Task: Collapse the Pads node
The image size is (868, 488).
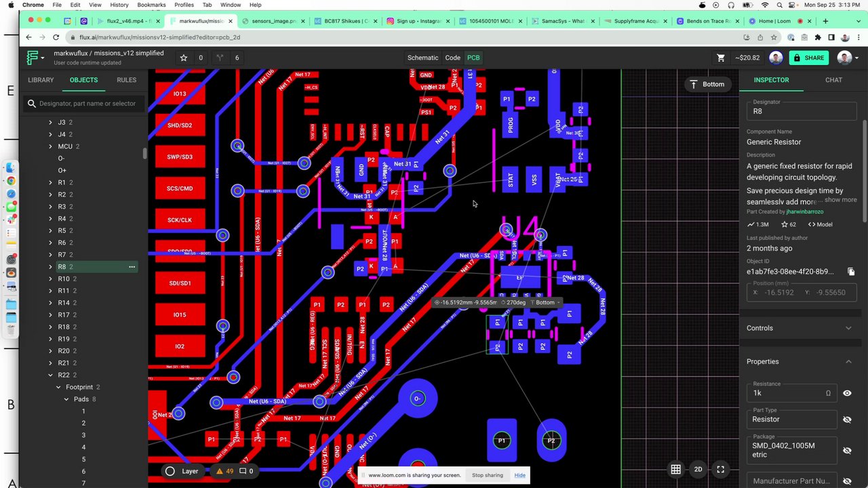Action: (66, 399)
